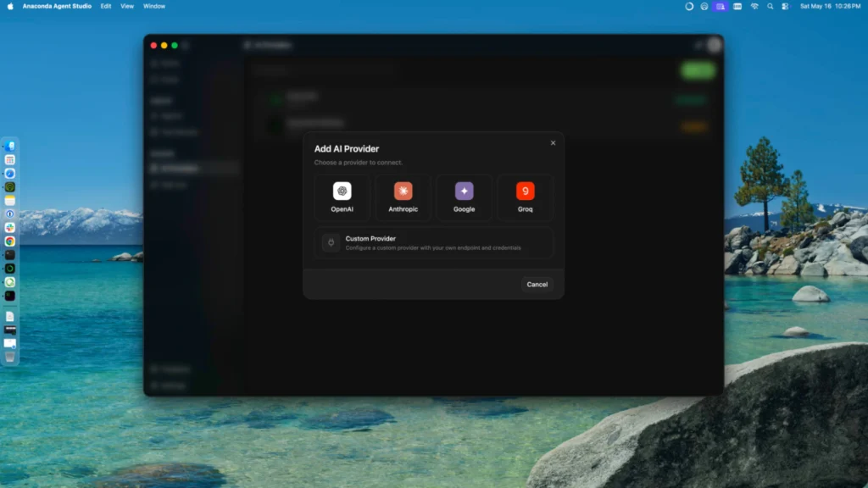Open Safari from the dock
This screenshot has height=488, width=868.
pos(10,174)
